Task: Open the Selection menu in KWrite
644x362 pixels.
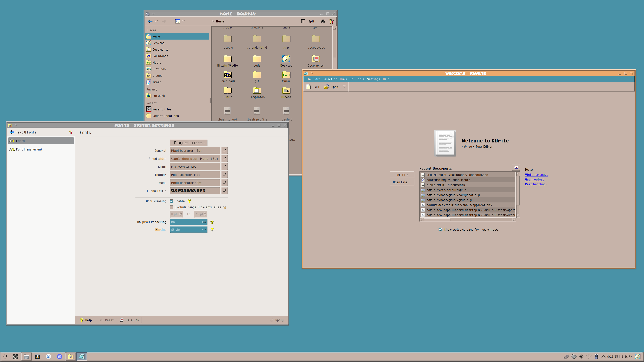Action: [330, 79]
